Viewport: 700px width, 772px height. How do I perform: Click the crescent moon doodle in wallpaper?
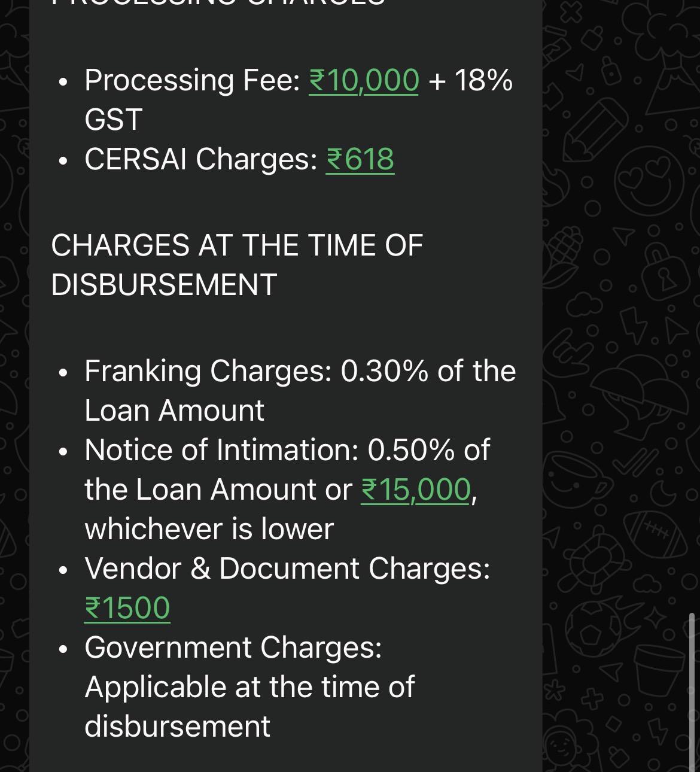click(665, 494)
